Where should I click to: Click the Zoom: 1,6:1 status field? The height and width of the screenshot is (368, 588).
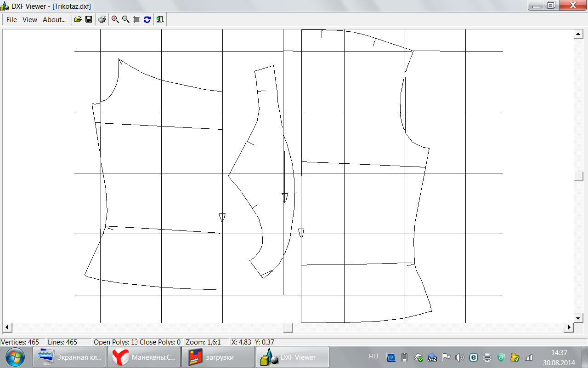coord(207,342)
